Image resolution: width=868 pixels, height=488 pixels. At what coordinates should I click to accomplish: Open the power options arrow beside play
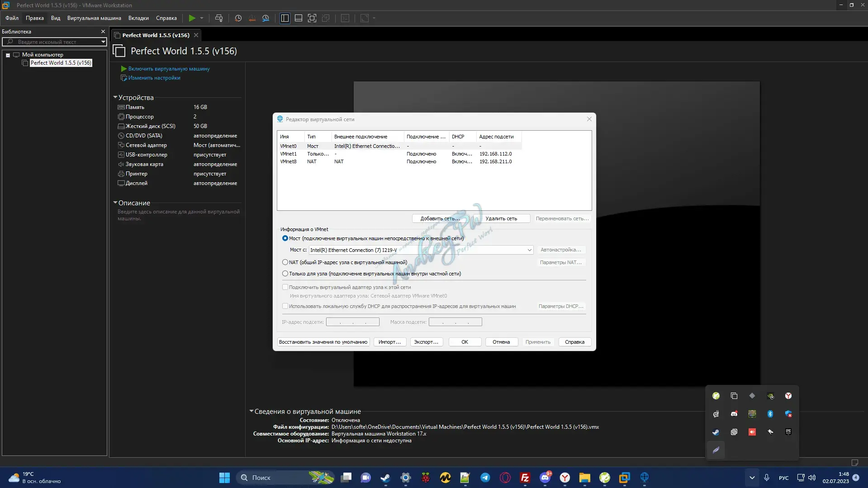[202, 18]
